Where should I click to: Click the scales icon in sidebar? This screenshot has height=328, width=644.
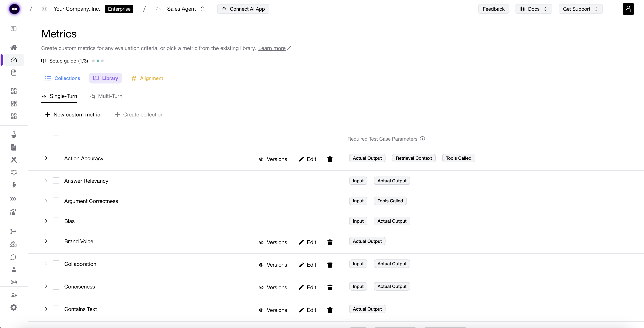point(14,172)
